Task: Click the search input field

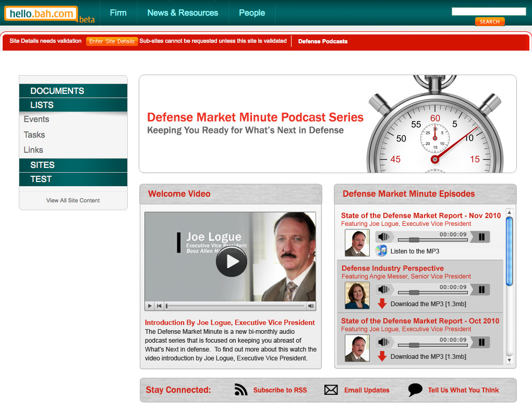Action: [489, 11]
